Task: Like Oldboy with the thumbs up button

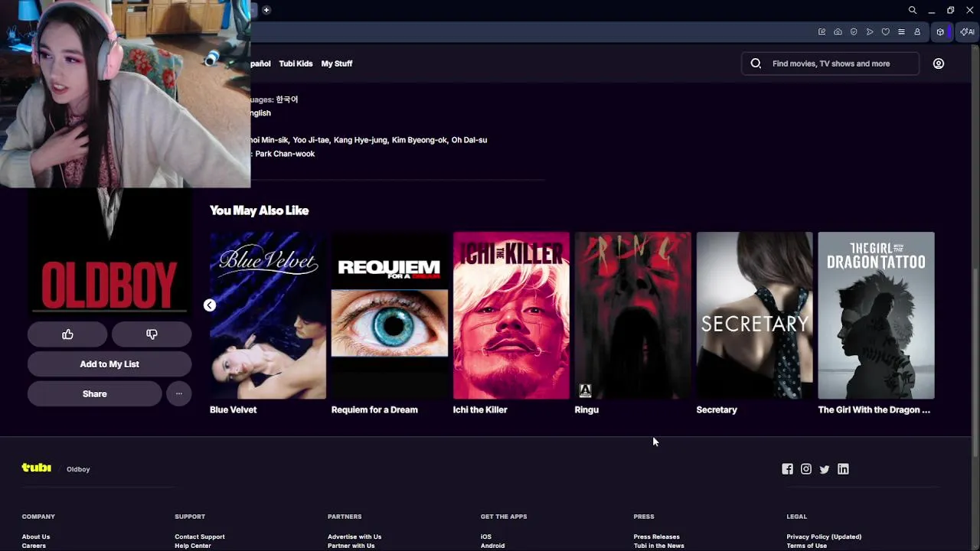Action: coord(67,334)
